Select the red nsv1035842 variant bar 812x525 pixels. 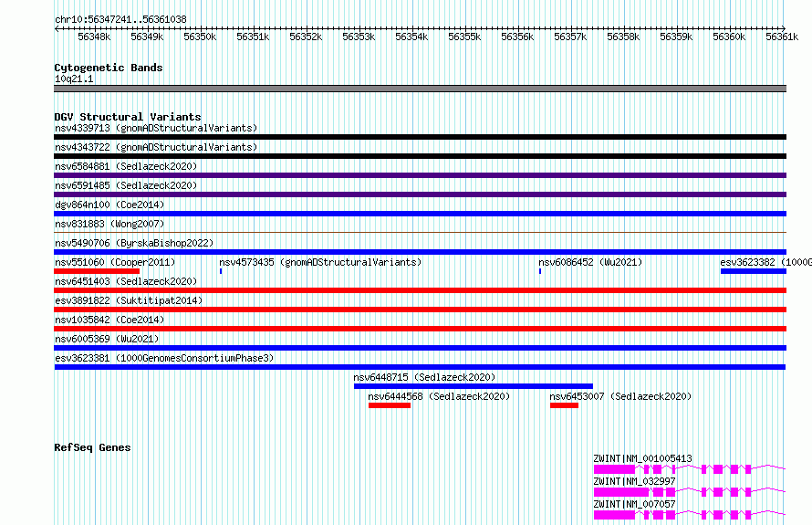(x=421, y=329)
